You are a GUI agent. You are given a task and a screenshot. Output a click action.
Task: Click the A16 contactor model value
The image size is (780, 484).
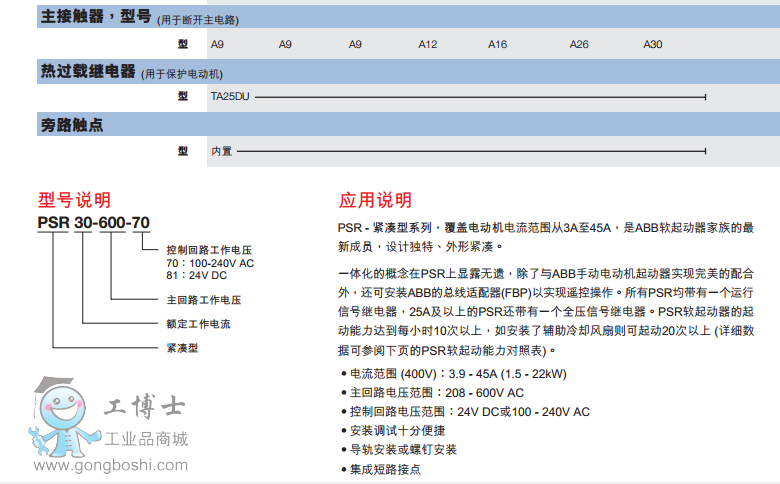pyautogui.click(x=497, y=44)
